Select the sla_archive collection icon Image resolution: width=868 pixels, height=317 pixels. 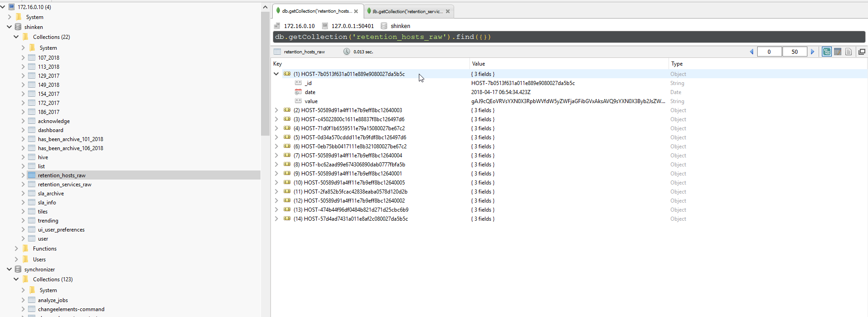[32, 194]
